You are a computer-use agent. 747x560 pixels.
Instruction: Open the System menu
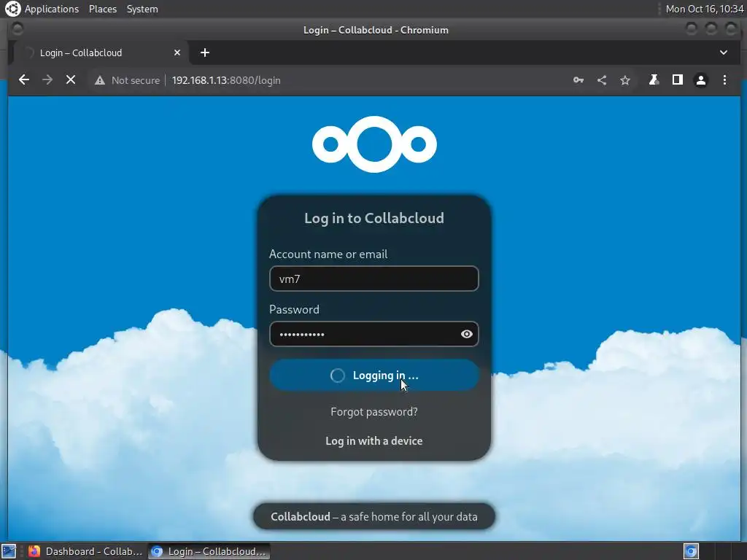click(x=142, y=9)
